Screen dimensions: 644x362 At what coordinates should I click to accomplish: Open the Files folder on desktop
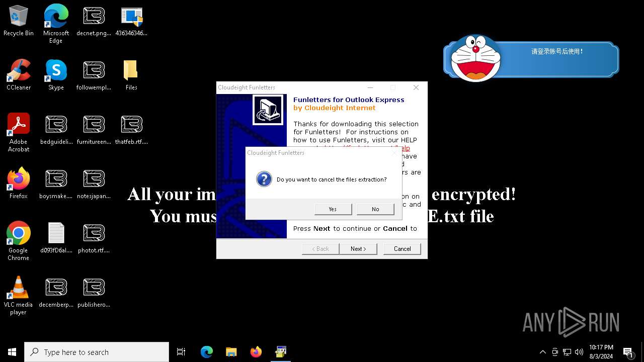coord(131,75)
